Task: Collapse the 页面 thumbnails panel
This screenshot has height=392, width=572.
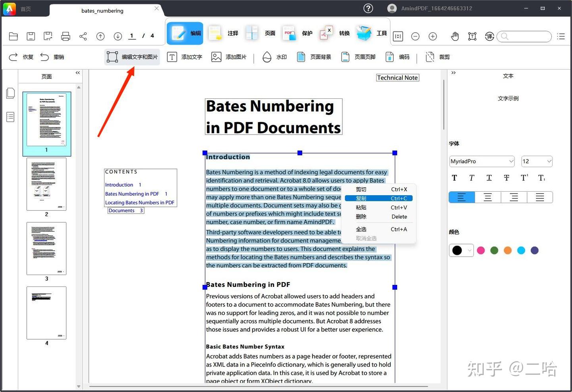Action: click(78, 73)
